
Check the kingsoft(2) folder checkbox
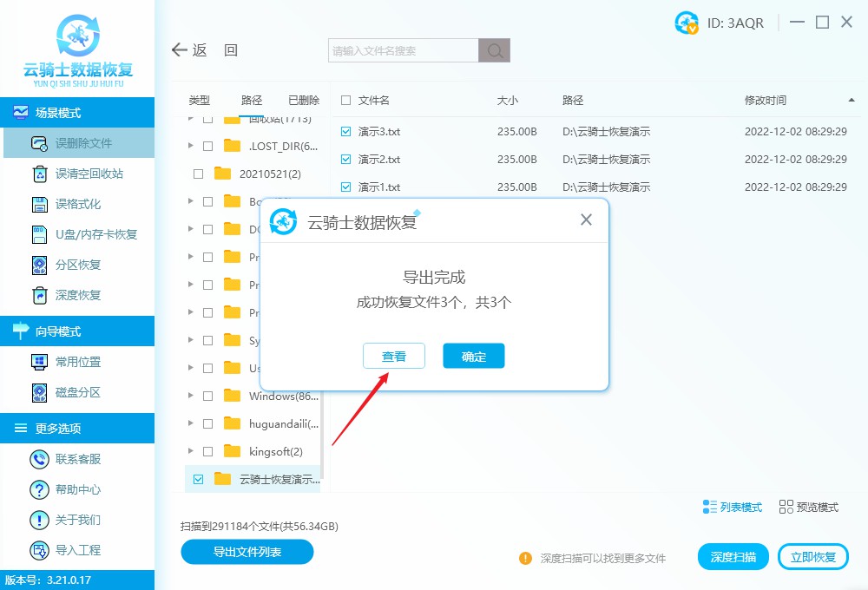coord(207,451)
